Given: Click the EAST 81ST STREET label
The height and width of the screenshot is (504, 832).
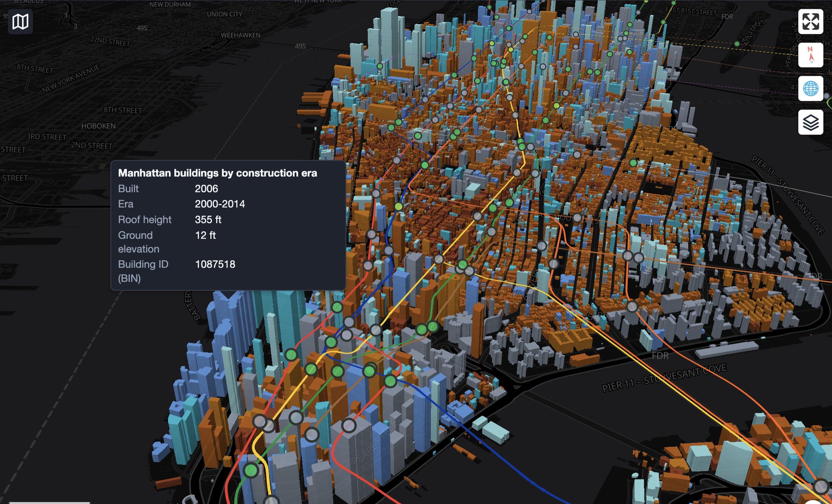Looking at the screenshot, I should coord(691,11).
